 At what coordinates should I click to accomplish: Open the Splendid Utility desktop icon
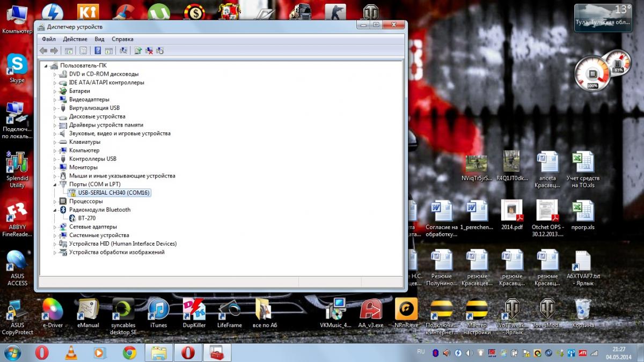coord(17,170)
